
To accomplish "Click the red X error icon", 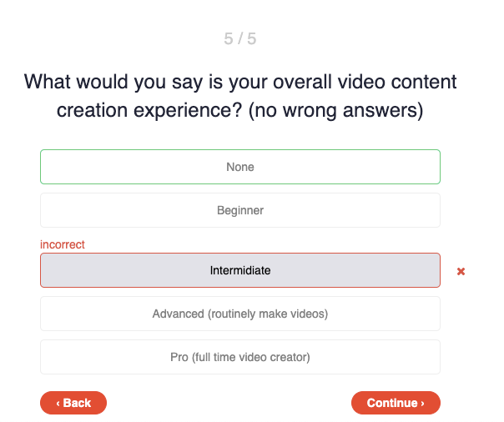I will 461,271.
